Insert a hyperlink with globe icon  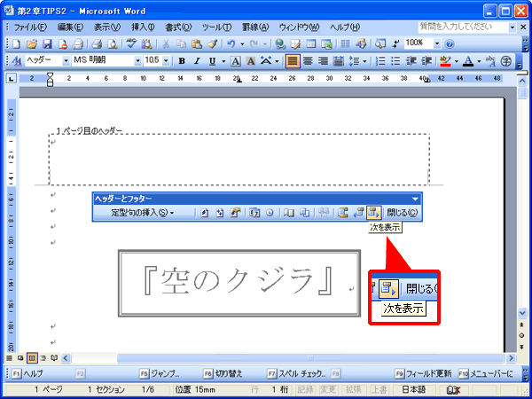[280, 43]
